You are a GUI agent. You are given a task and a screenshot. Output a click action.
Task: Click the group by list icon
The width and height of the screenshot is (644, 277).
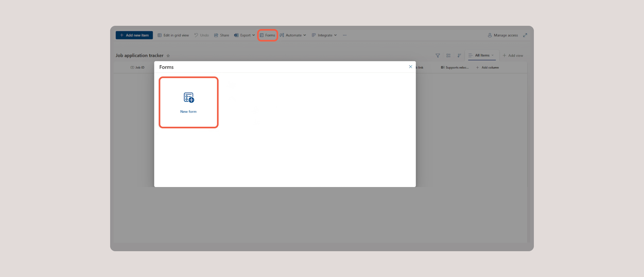(449, 56)
